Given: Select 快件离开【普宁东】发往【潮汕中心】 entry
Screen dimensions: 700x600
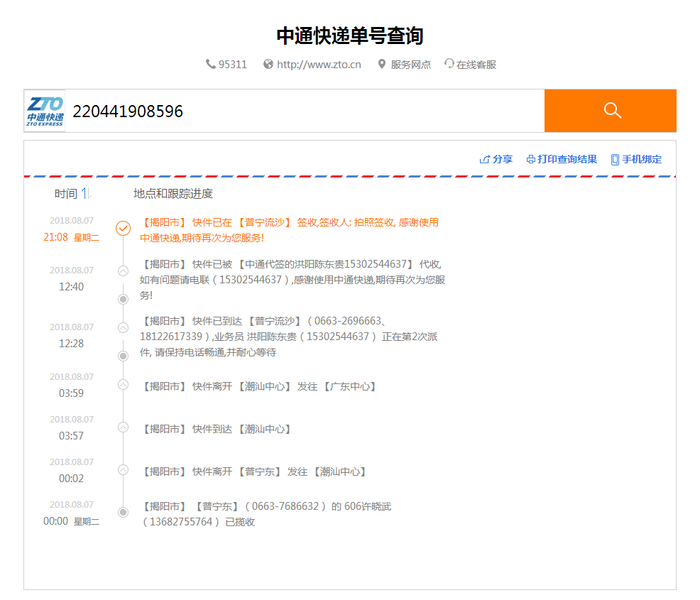Looking at the screenshot, I should 254,472.
